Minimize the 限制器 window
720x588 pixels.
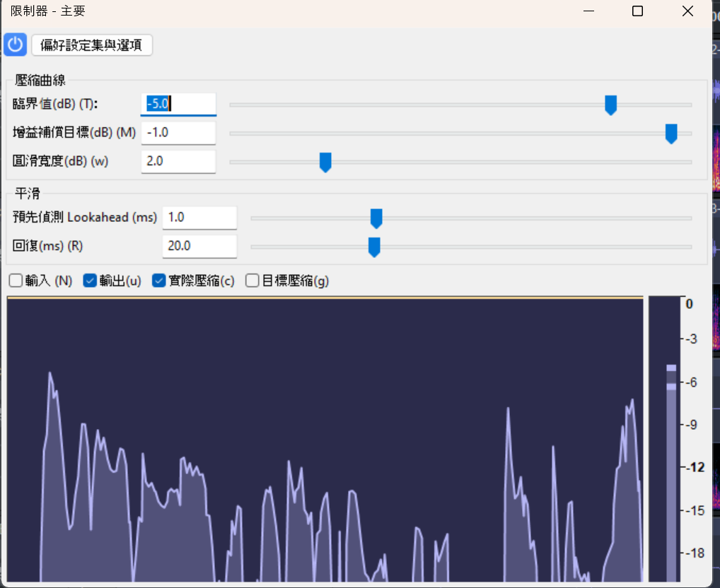(588, 11)
